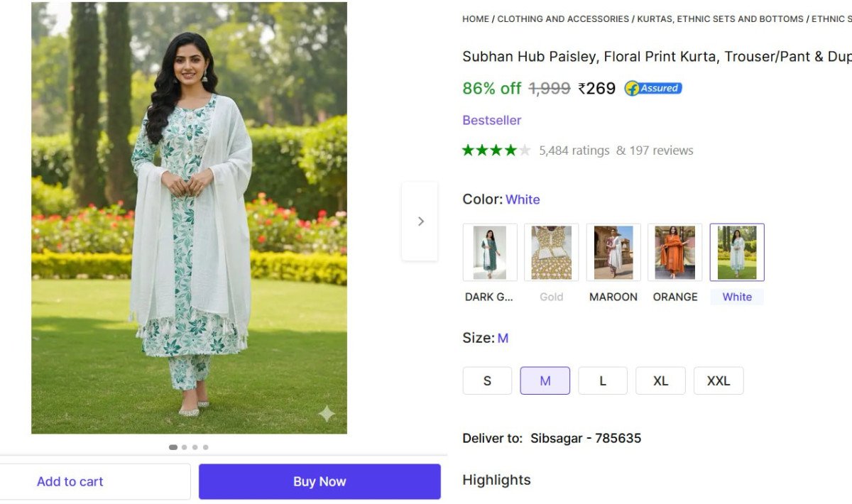Select the Dark Green color thumbnail
The image size is (852, 504).
tap(490, 253)
